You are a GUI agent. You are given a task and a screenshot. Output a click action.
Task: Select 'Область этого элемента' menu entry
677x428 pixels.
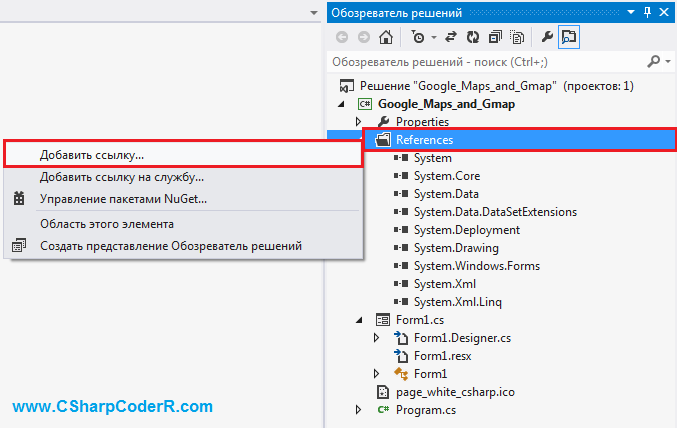[x=183, y=224]
